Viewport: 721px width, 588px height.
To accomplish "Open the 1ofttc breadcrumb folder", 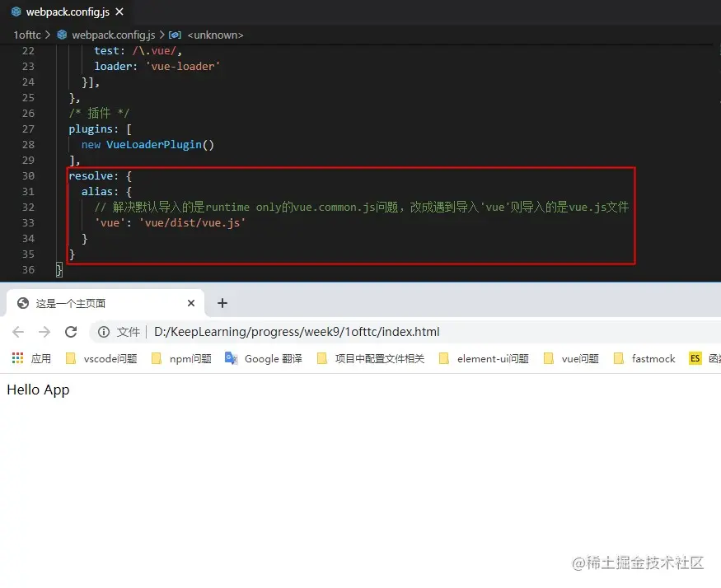I will pyautogui.click(x=27, y=35).
